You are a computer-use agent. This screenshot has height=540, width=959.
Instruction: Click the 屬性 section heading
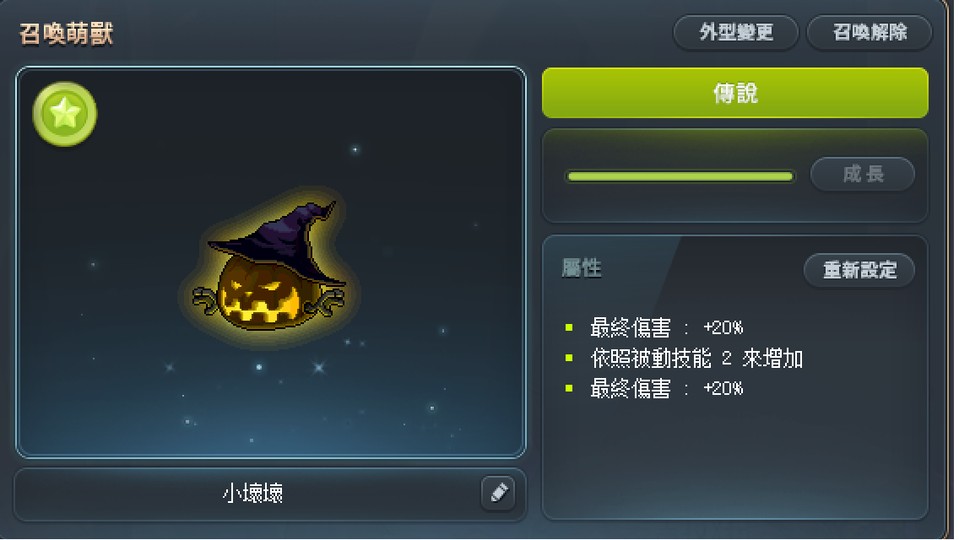point(581,268)
